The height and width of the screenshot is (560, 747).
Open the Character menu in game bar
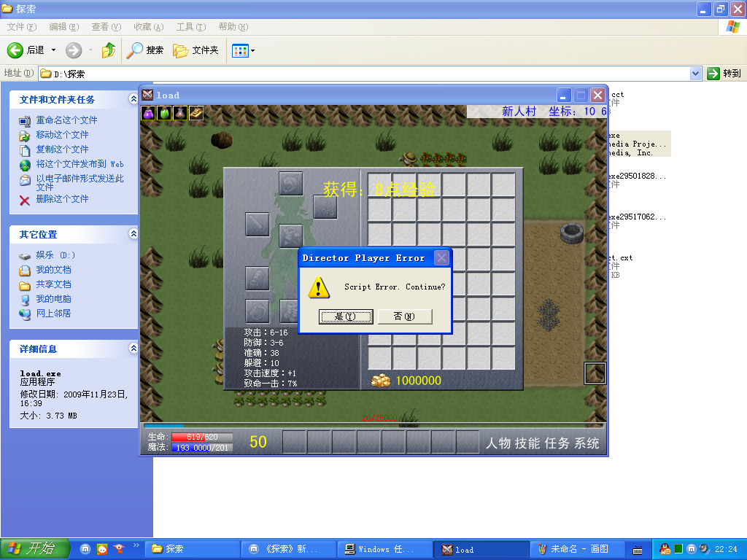[x=498, y=443]
